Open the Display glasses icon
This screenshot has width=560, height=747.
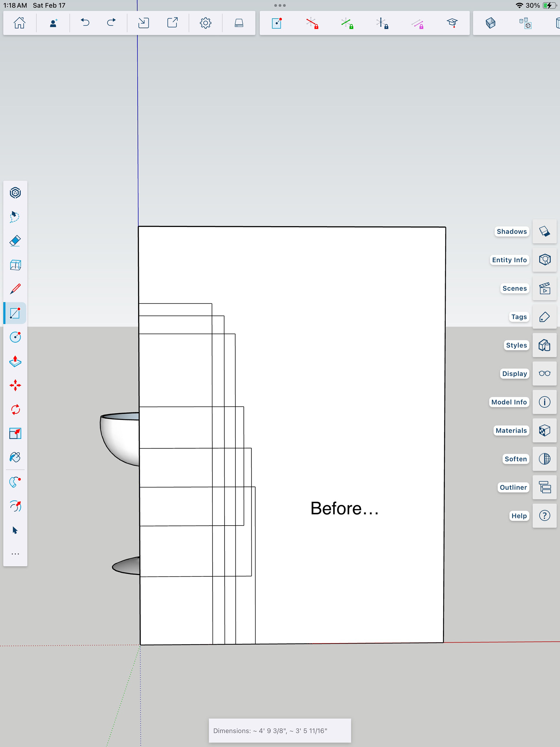[x=545, y=373]
